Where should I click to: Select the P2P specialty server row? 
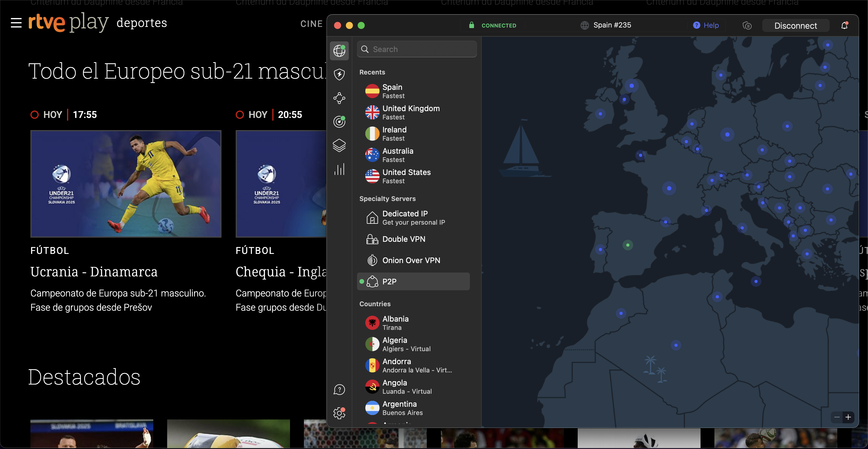pyautogui.click(x=413, y=281)
